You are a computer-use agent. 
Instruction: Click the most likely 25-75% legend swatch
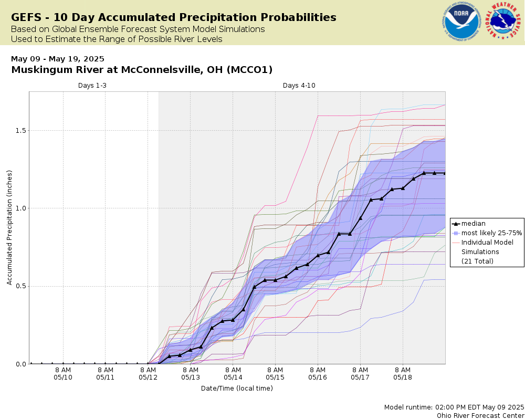[x=455, y=233]
